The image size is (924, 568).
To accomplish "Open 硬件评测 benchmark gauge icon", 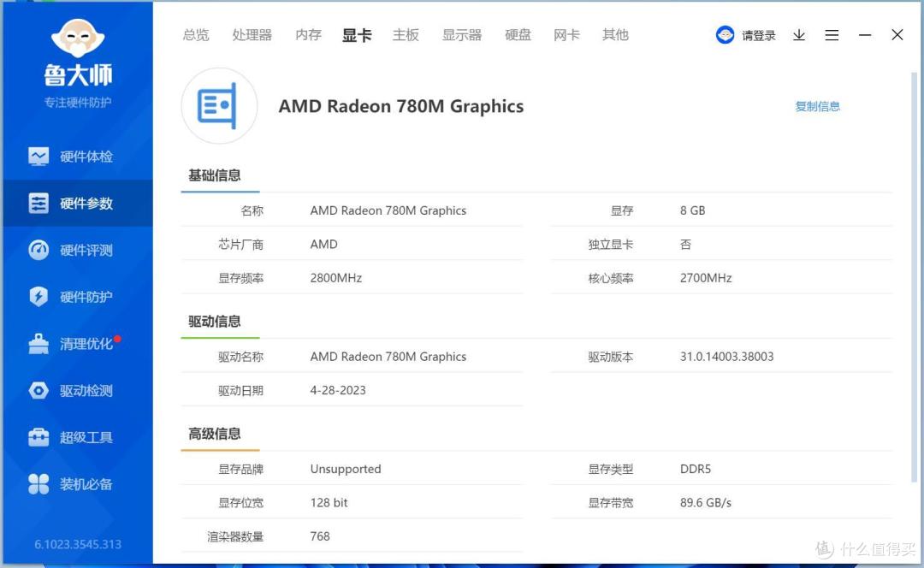I will (38, 250).
